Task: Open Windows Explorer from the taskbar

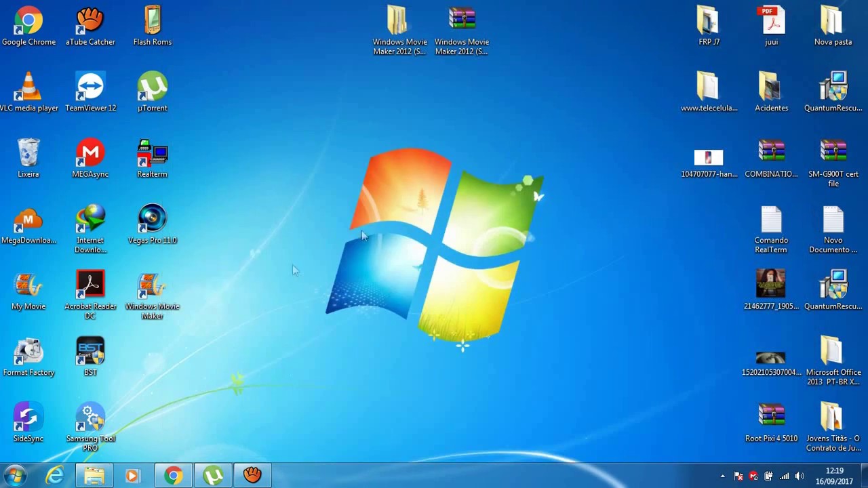Action: coord(94,476)
